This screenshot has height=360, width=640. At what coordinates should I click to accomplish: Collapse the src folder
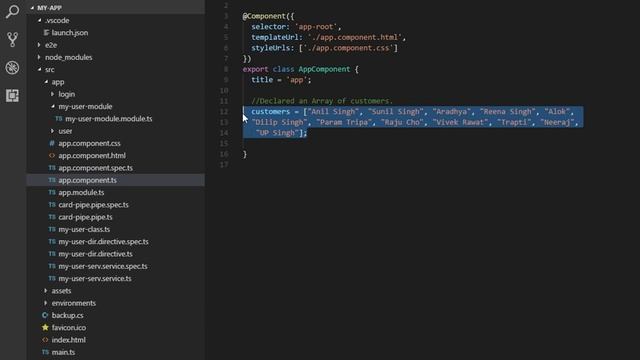(x=40, y=69)
